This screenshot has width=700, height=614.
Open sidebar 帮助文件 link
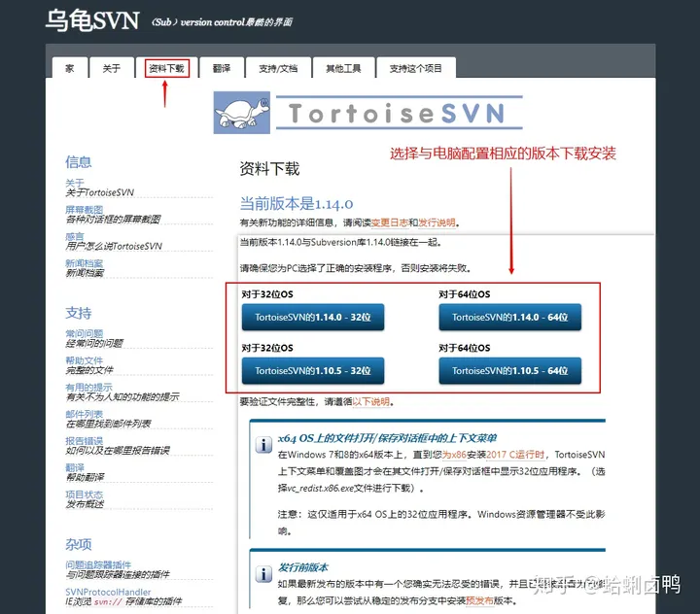pos(84,360)
